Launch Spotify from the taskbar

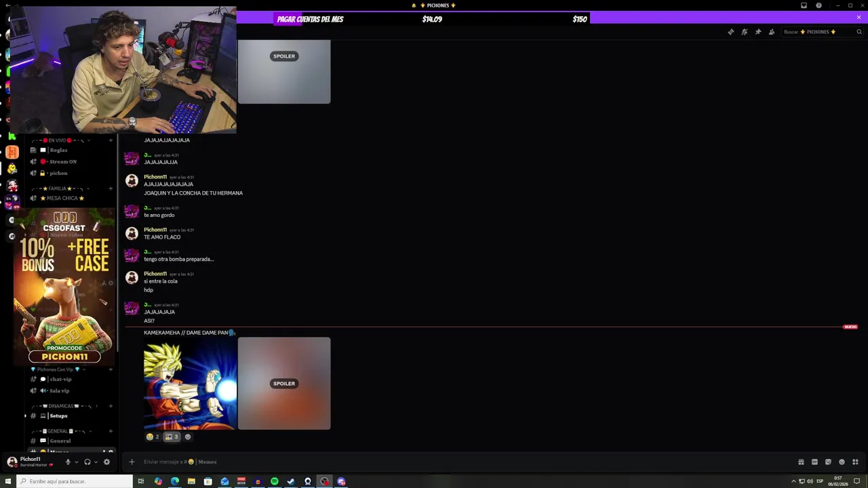275,481
